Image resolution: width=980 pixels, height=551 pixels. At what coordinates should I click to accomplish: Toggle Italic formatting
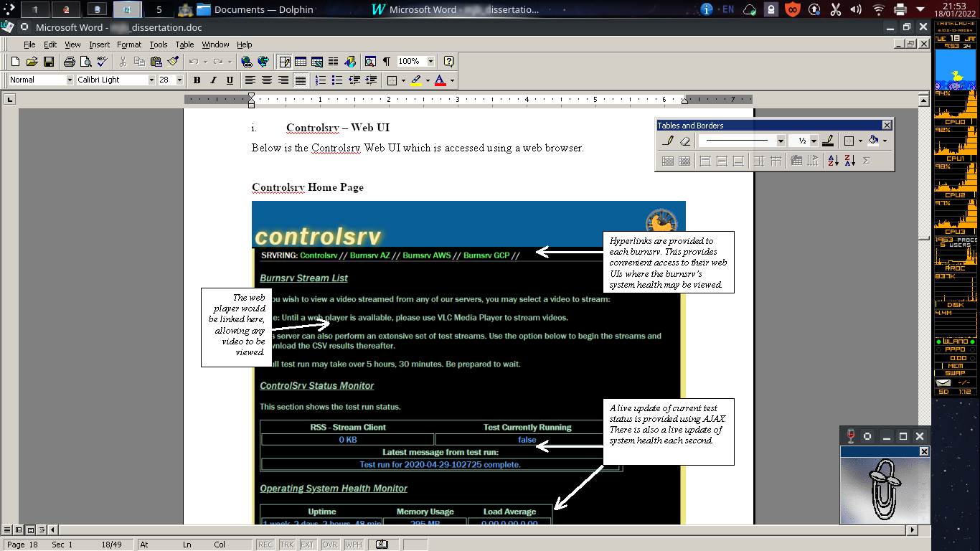213,80
